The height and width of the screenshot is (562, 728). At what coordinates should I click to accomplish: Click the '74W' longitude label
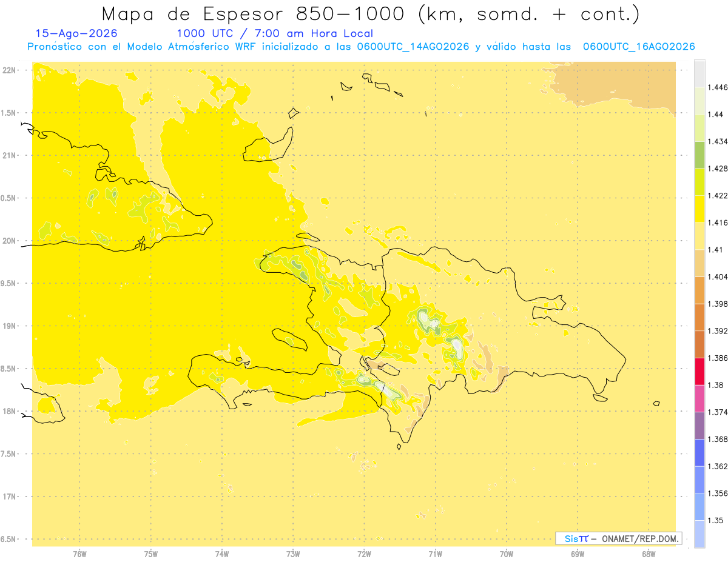[222, 554]
